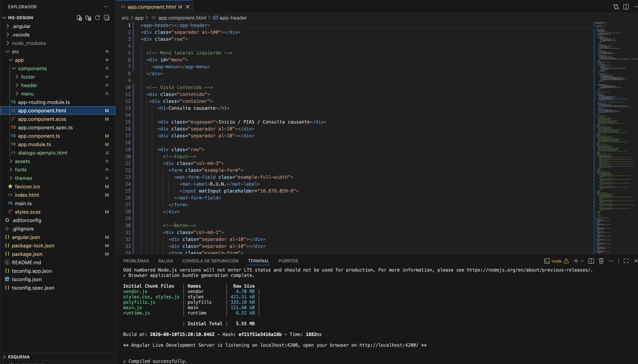Collapse the components folder

pos(57,69)
